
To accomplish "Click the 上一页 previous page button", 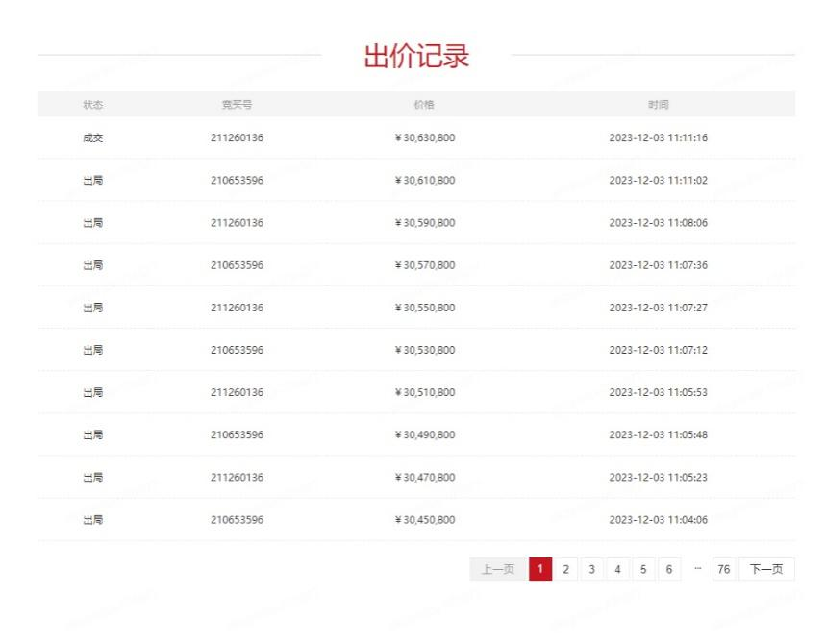I will coord(498,569).
